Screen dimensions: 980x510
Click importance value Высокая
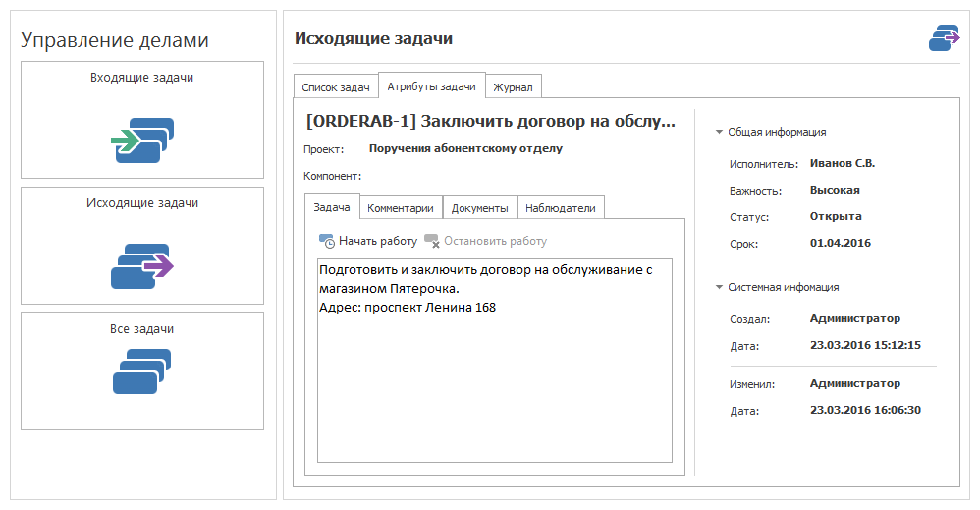click(835, 190)
